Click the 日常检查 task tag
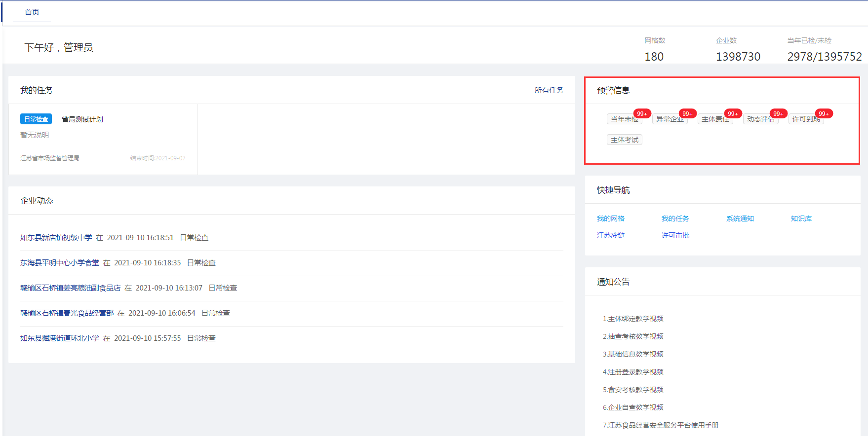The width and height of the screenshot is (868, 436). click(36, 119)
